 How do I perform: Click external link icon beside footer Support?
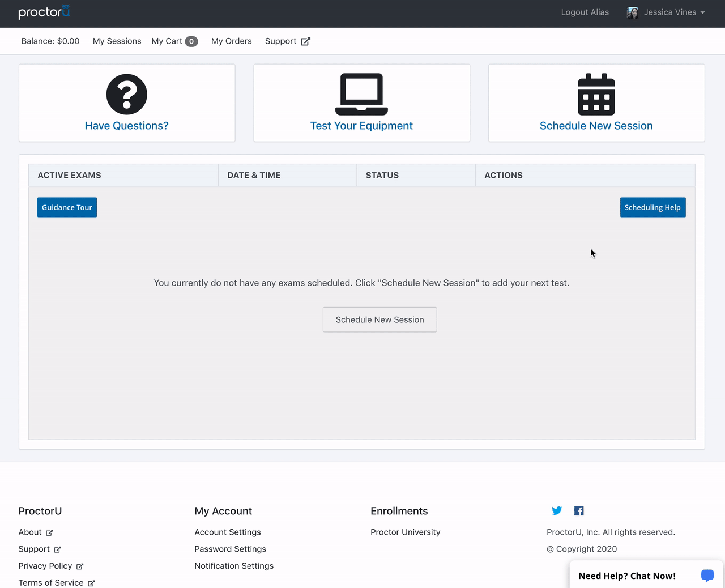point(57,550)
